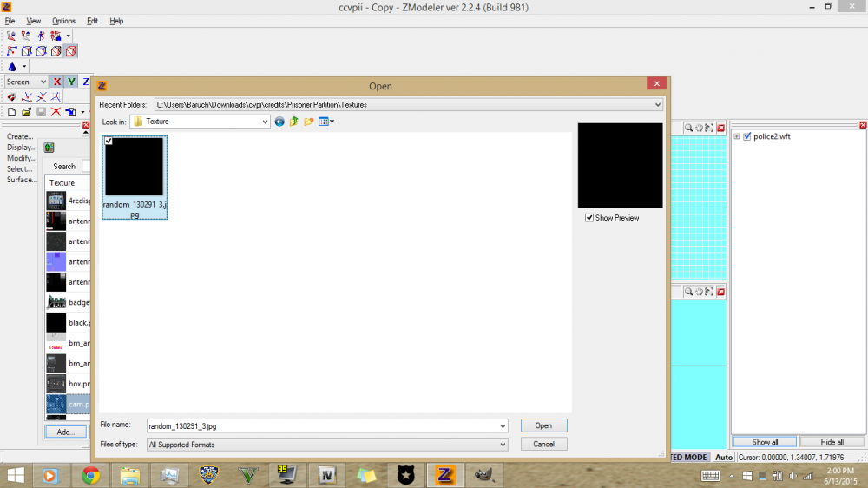Click the Cancel button
868x488 pixels.
click(543, 445)
